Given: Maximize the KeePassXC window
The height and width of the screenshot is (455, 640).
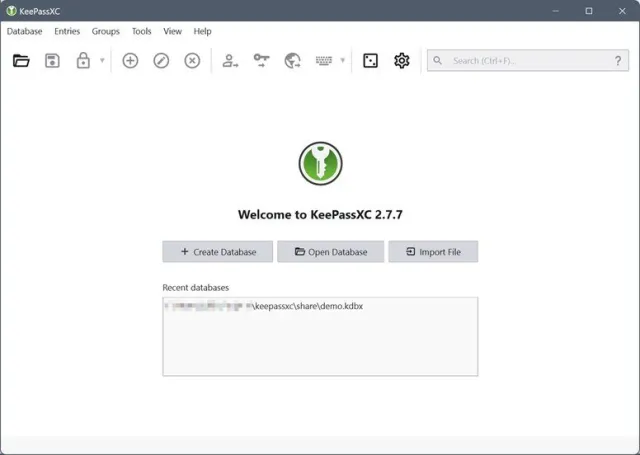Looking at the screenshot, I should [x=589, y=11].
